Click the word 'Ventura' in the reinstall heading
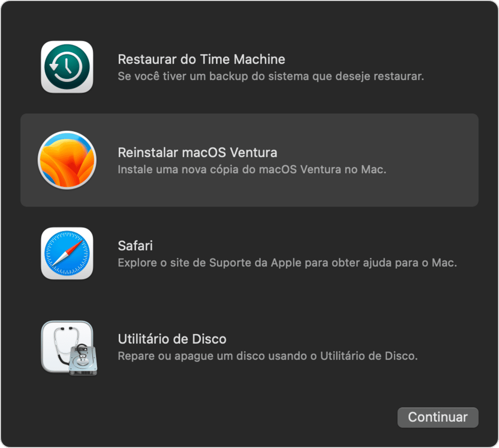Screen dimensions: 499x448 coord(253,152)
